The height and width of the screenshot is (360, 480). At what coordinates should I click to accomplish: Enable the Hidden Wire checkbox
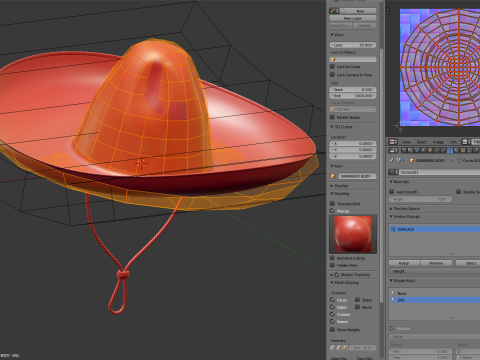(x=332, y=265)
